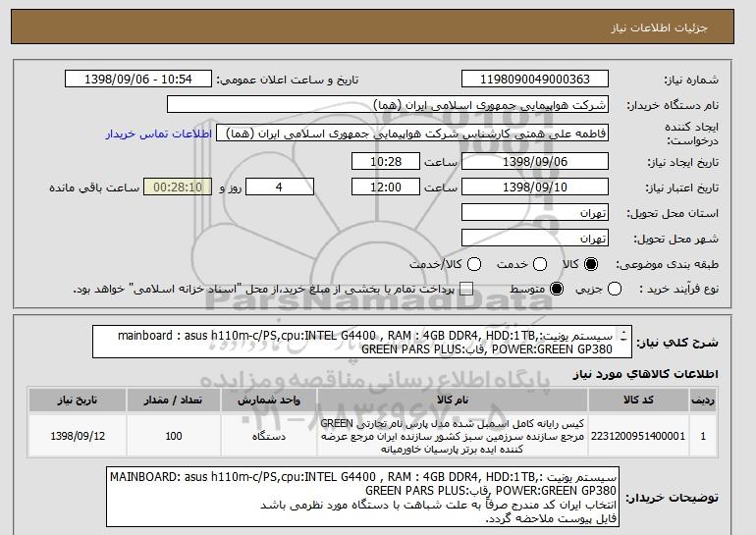Click the need date cell 1398/09/12

(x=78, y=436)
